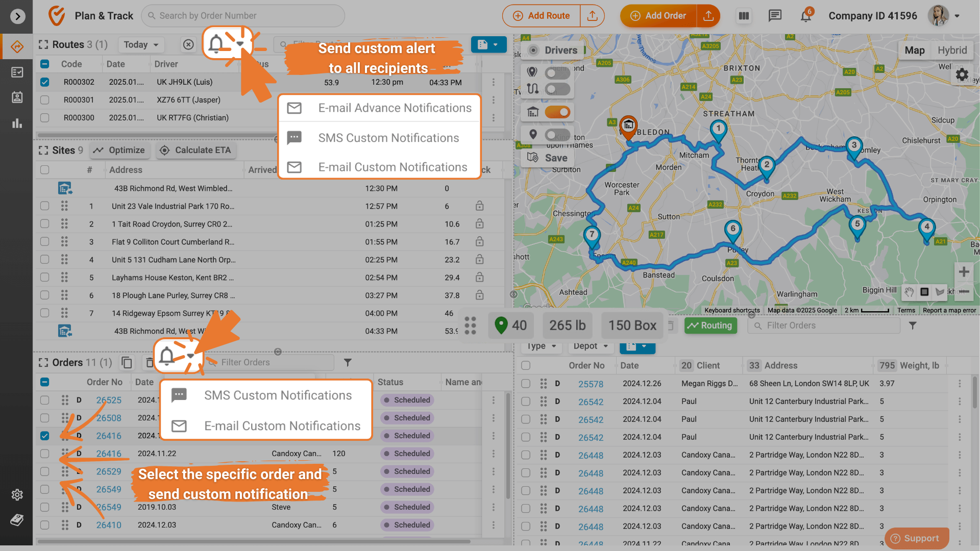
Task: Open the help book icon in sidebar
Action: [x=17, y=520]
